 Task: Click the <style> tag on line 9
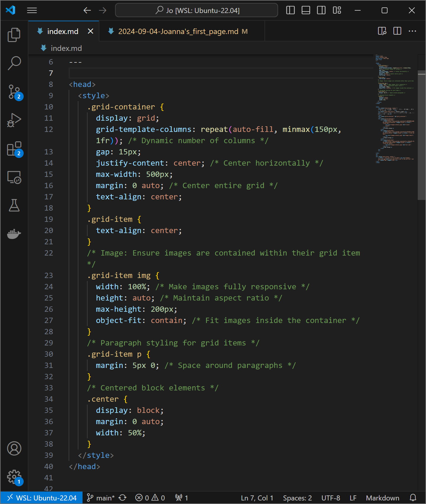coord(93,96)
